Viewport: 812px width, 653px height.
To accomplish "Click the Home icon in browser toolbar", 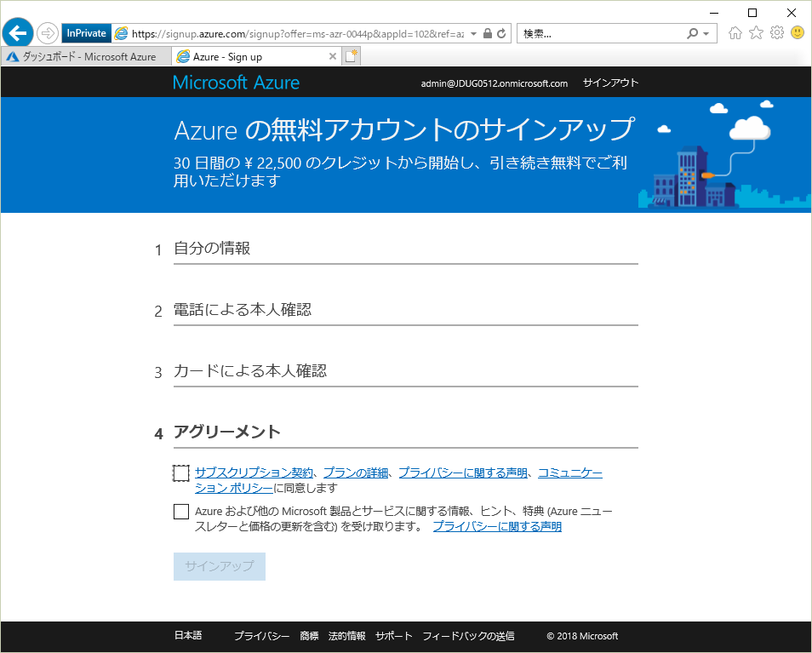I will tap(735, 33).
